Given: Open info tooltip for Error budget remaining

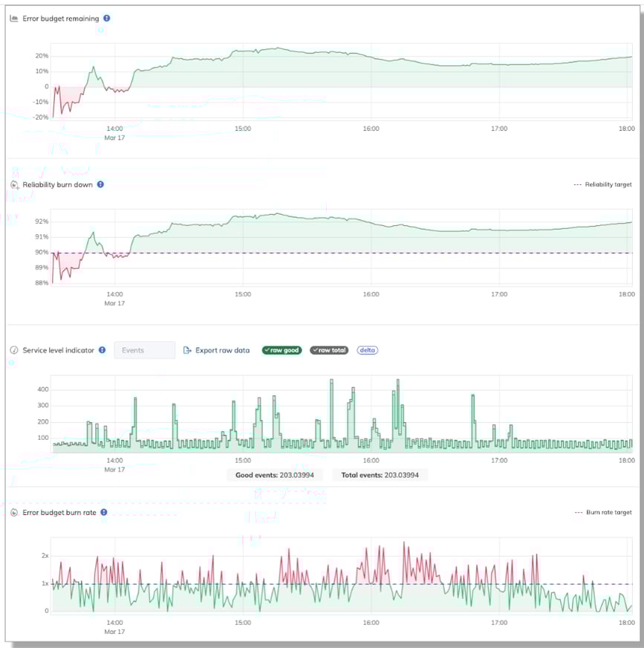Looking at the screenshot, I should [107, 19].
